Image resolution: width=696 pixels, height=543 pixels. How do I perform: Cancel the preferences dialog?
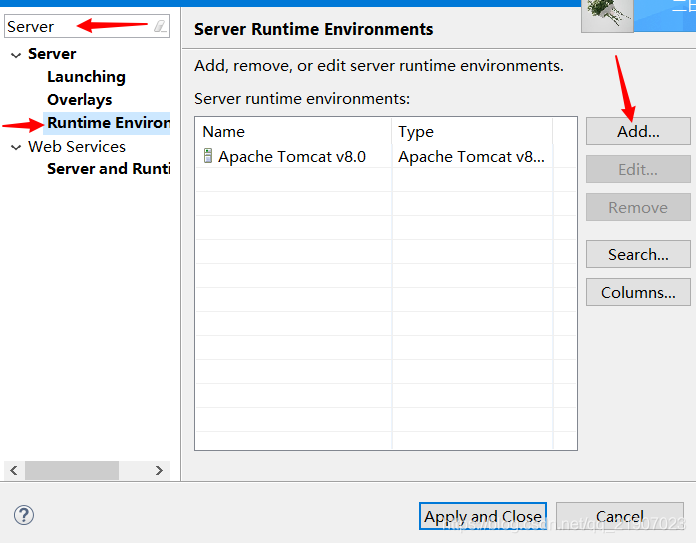coord(620,516)
